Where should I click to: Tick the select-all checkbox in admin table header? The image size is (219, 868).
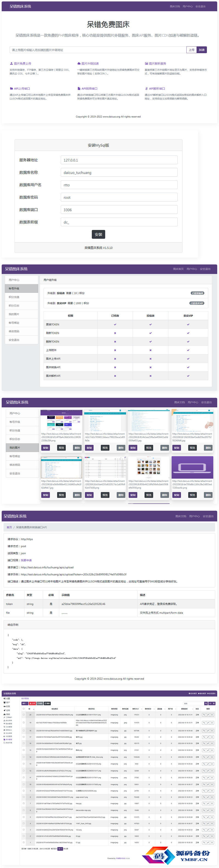[24, 709]
